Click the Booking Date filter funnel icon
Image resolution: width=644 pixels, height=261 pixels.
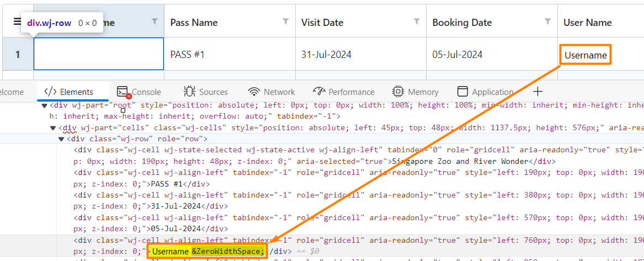point(547,22)
